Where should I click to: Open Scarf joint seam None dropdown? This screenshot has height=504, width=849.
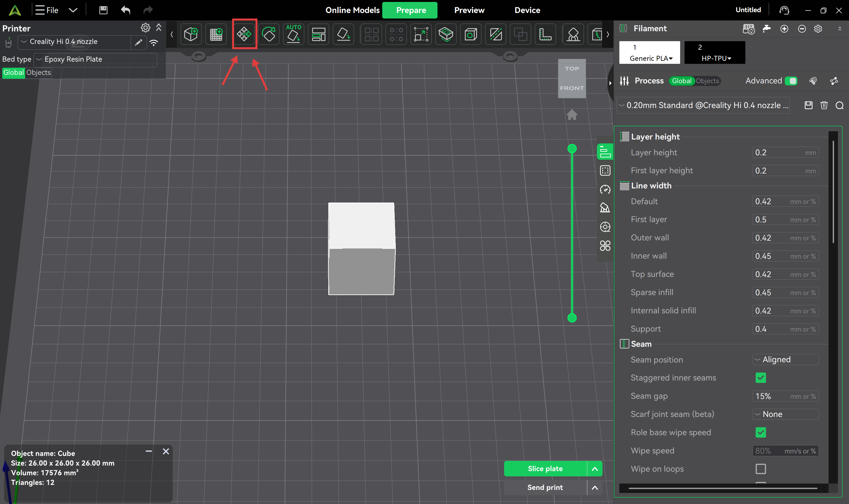pyautogui.click(x=786, y=414)
